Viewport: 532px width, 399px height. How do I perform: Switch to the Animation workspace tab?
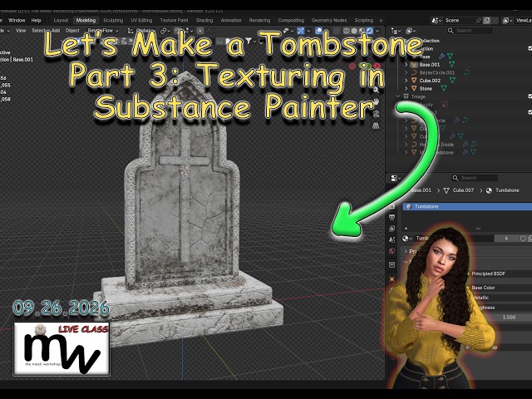[x=231, y=20]
